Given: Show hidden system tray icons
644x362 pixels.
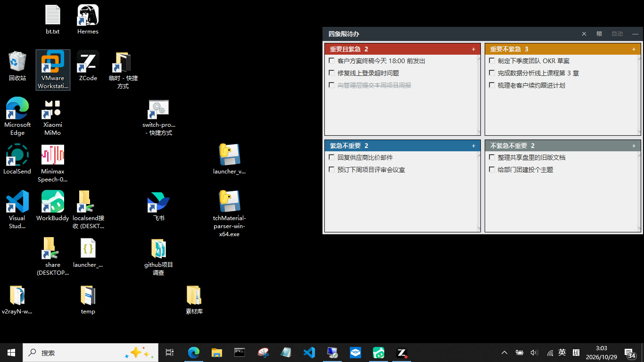Looking at the screenshot, I should point(504,353).
